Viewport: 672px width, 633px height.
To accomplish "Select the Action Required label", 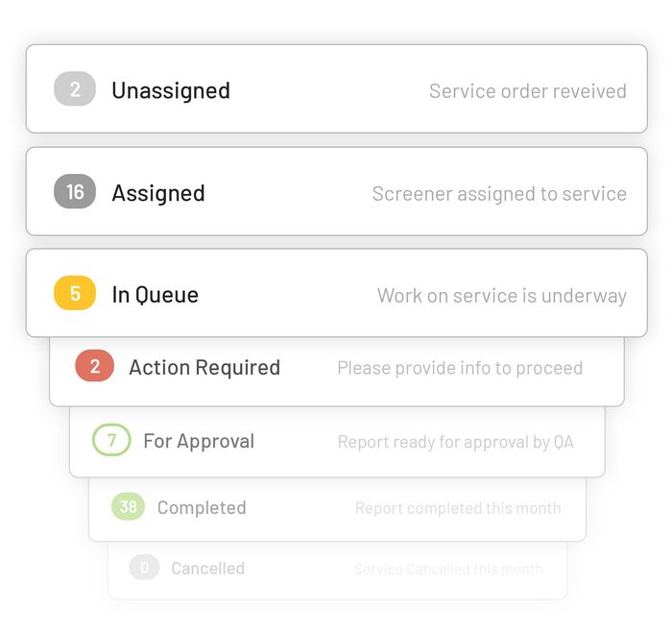I will tap(204, 368).
